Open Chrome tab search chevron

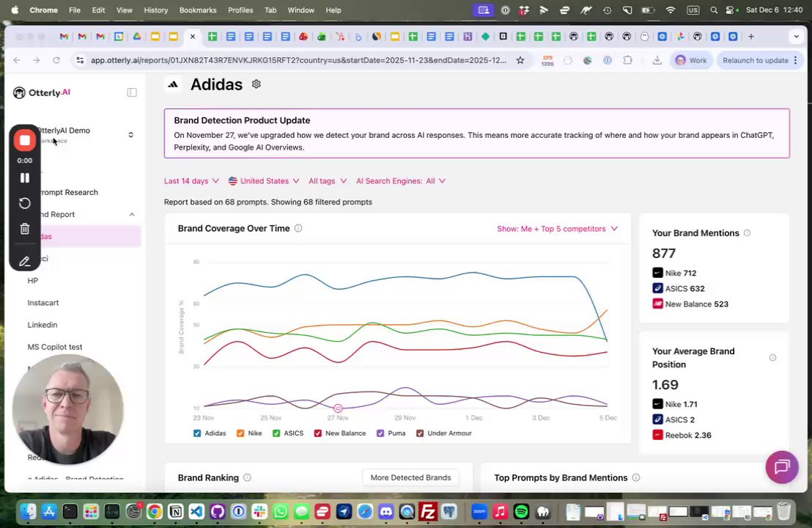click(x=796, y=36)
